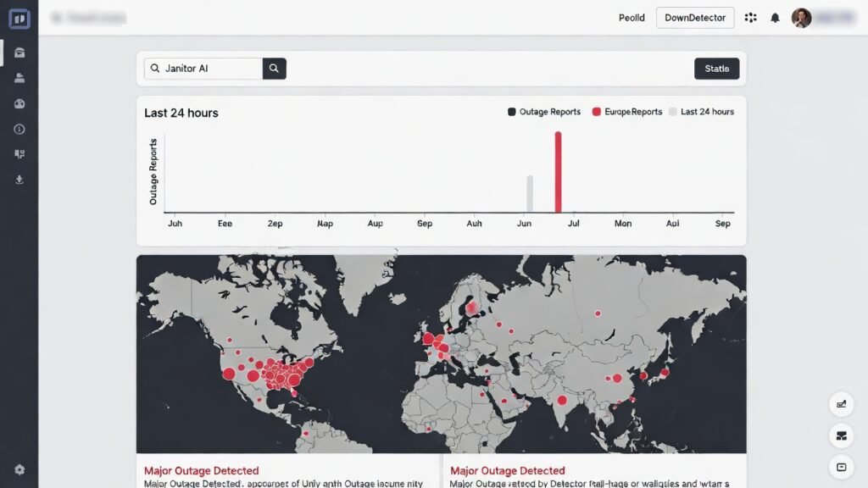Click the layout blocks floating button
This screenshot has width=868, height=488.
tap(841, 435)
